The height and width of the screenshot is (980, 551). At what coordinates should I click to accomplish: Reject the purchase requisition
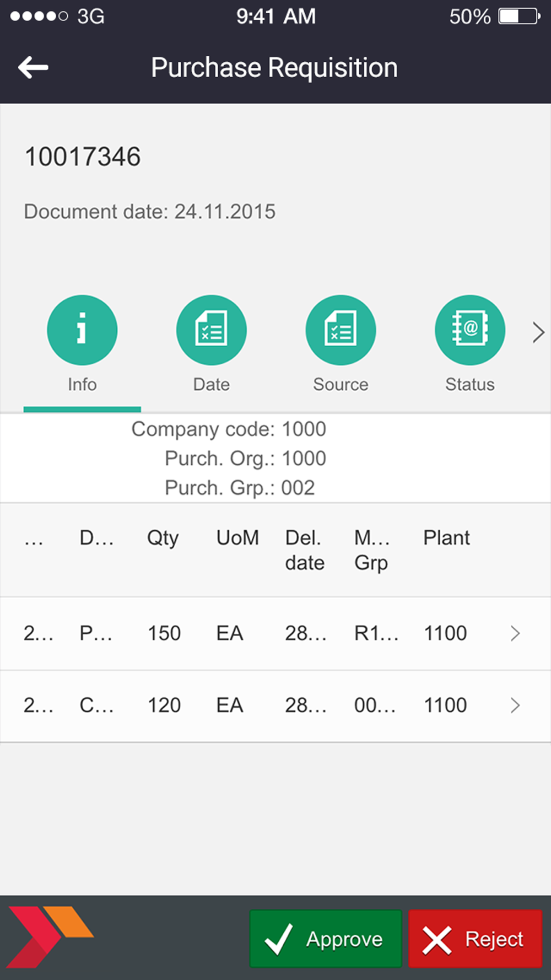(476, 939)
